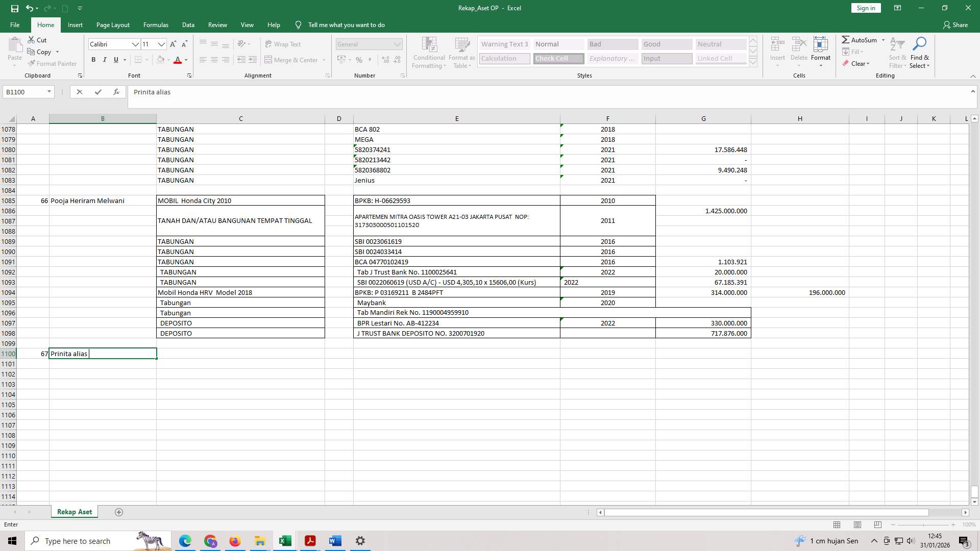Image resolution: width=980 pixels, height=551 pixels.
Task: Apply bold formatting to selected cell
Action: tap(93, 60)
